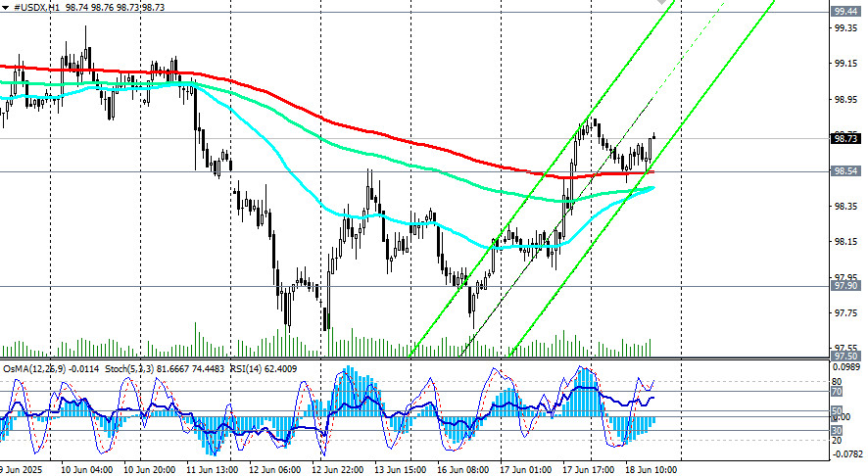Image resolution: width=868 pixels, height=476 pixels.
Task: Click the #USDX,H1 chart symbol label
Action: click(x=37, y=8)
